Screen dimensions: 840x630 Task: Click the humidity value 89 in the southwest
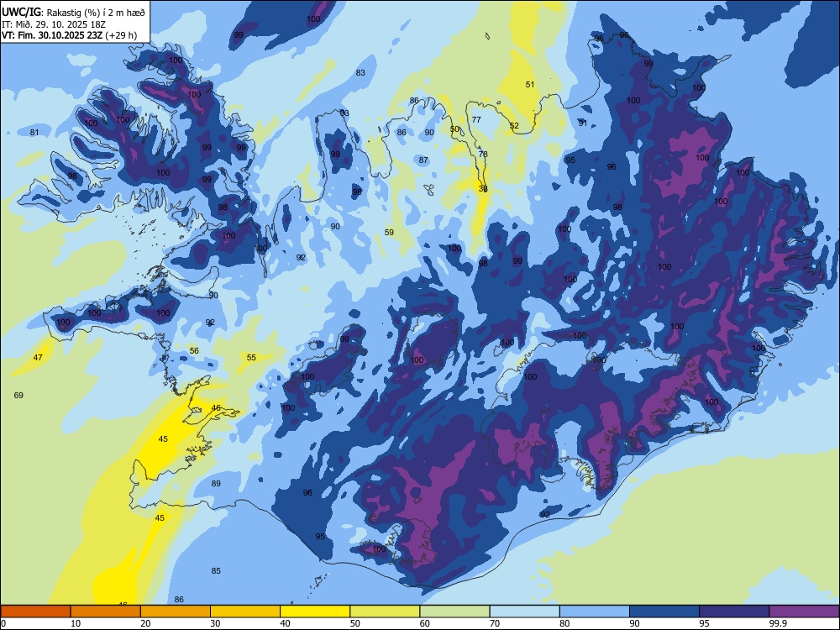tap(216, 484)
